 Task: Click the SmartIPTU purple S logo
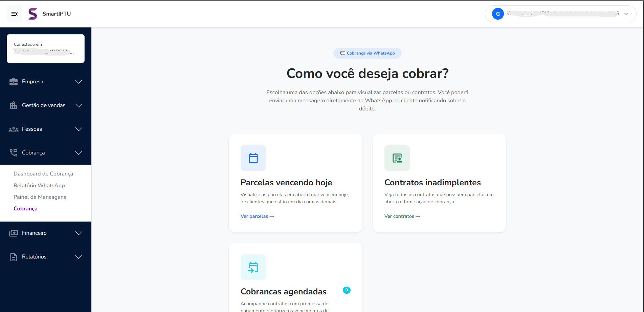tap(33, 14)
